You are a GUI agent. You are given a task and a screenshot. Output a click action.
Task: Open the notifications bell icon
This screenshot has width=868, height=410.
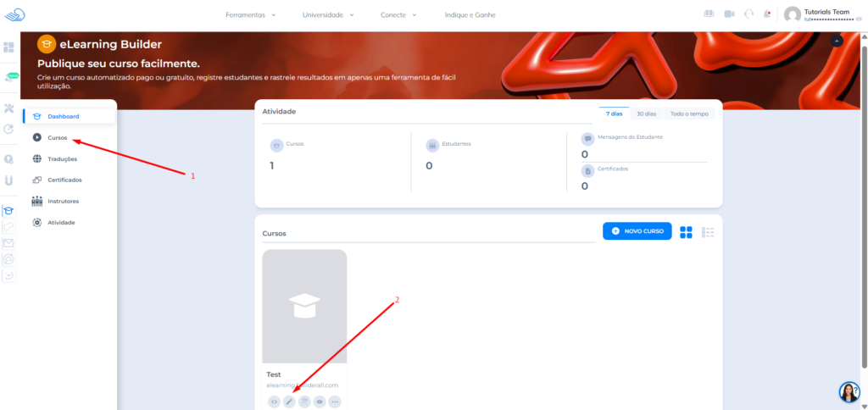tap(767, 14)
